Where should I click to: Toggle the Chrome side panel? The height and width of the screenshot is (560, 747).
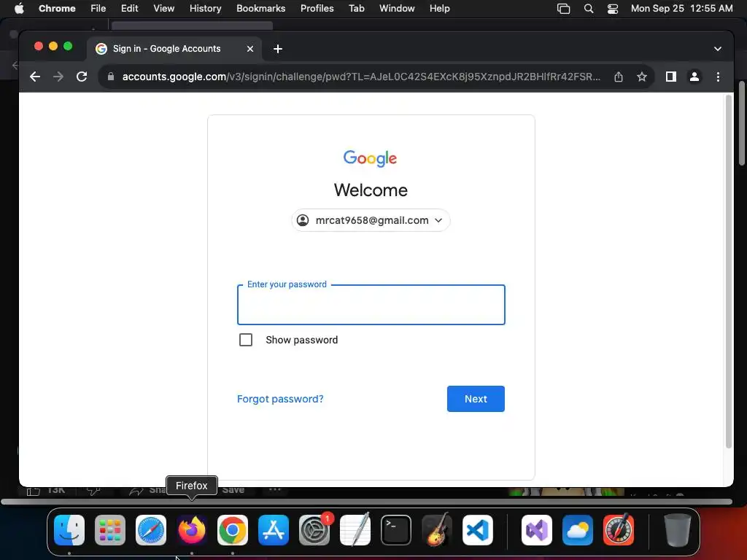tap(671, 77)
